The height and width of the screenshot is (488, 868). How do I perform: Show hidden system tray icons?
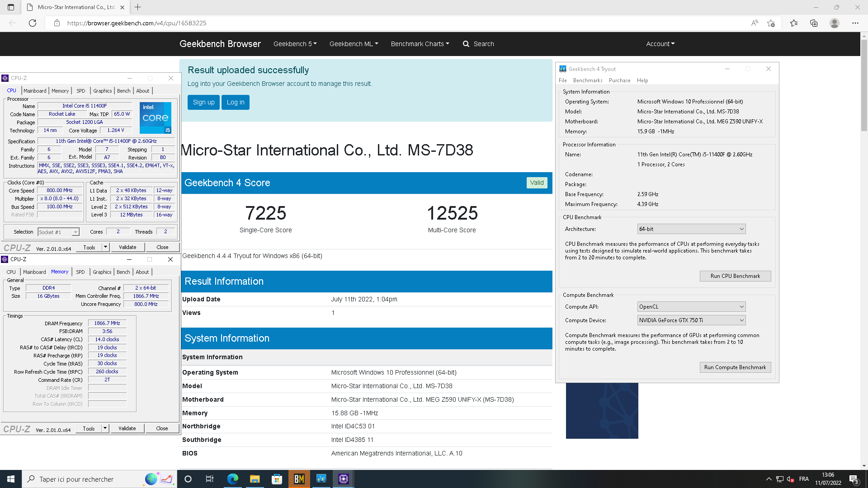pos(769,479)
